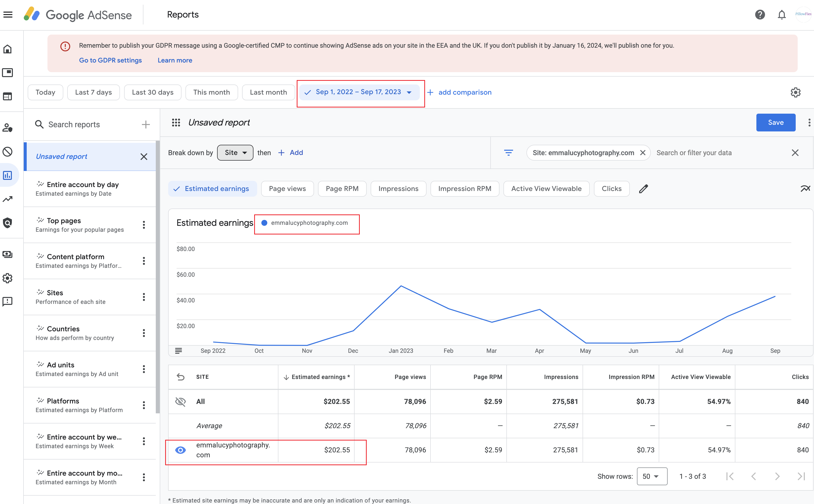Open options menu for Sites report
Image resolution: width=814 pixels, height=504 pixels.
[144, 297]
